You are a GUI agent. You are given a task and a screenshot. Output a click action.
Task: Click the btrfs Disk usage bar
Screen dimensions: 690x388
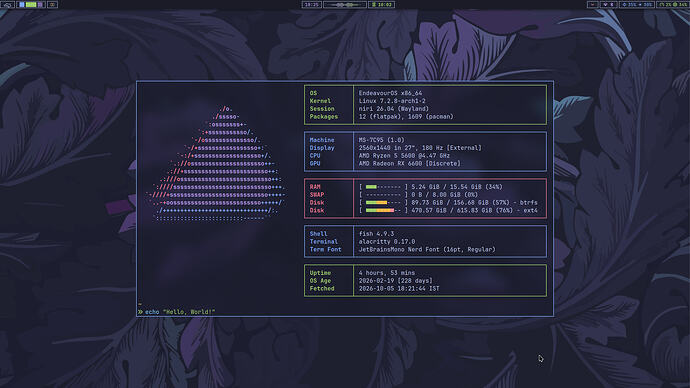coord(383,203)
